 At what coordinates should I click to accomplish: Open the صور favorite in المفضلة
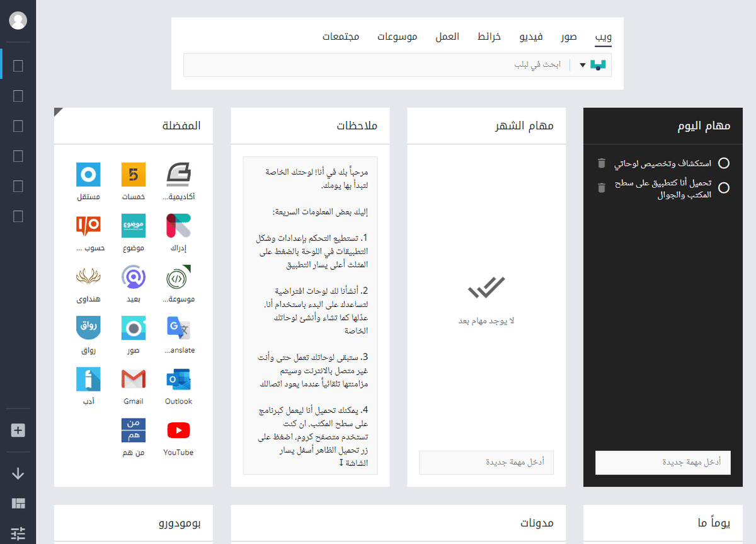pyautogui.click(x=134, y=328)
